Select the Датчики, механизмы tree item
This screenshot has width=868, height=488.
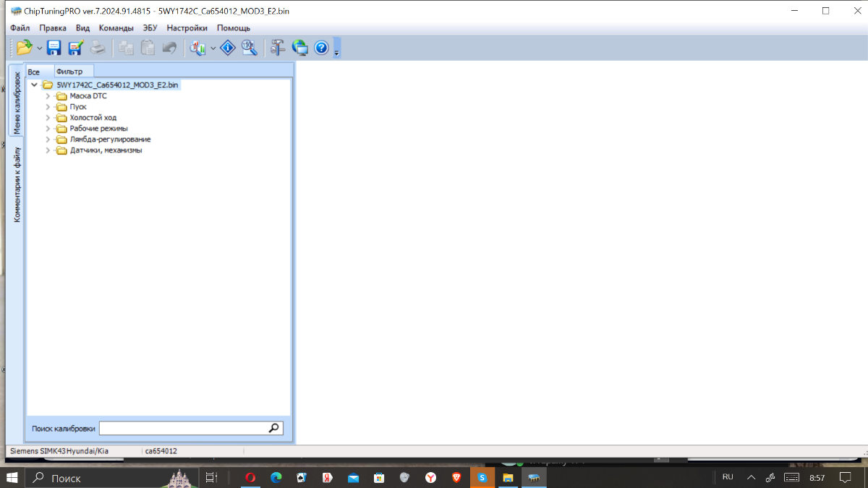click(106, 150)
